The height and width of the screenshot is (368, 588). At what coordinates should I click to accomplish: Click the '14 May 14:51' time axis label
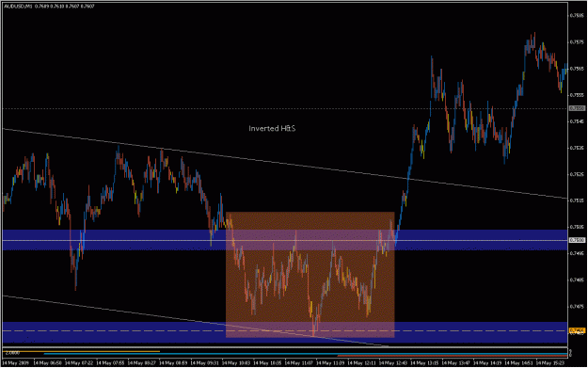click(518, 363)
